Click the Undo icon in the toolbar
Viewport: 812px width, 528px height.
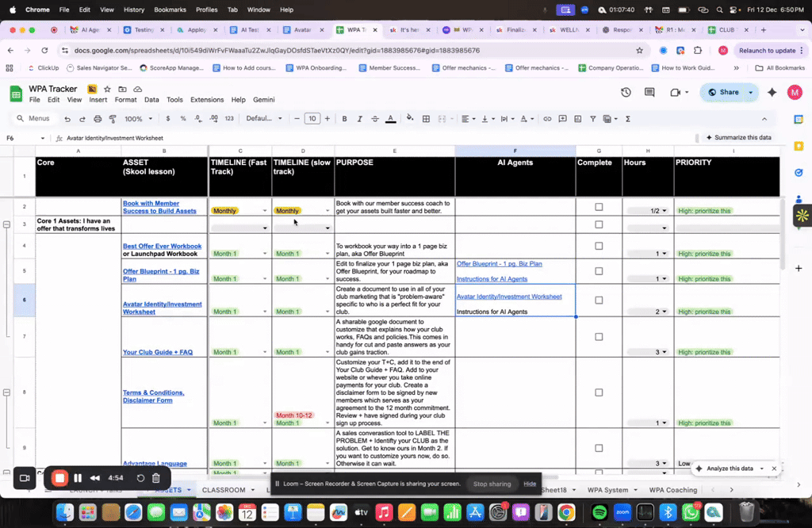[x=67, y=119]
